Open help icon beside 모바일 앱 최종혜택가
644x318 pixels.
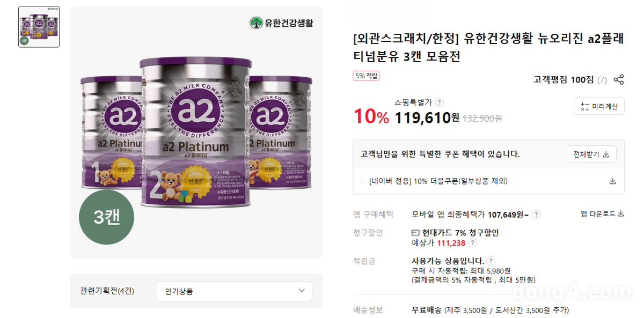536,215
